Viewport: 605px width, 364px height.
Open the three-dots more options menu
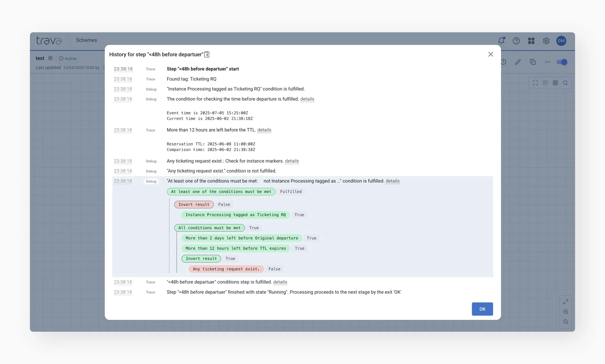[x=547, y=62]
